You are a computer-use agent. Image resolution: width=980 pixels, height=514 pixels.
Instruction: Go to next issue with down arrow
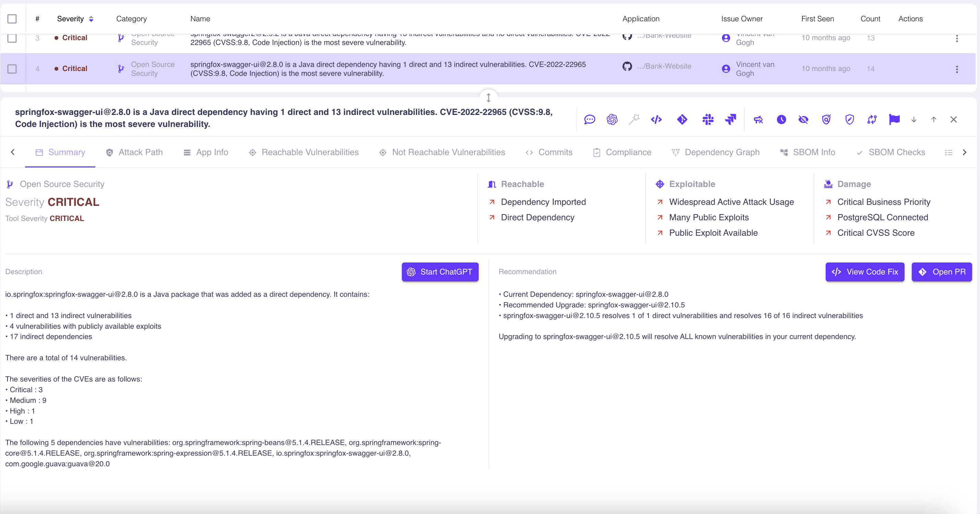tap(914, 119)
